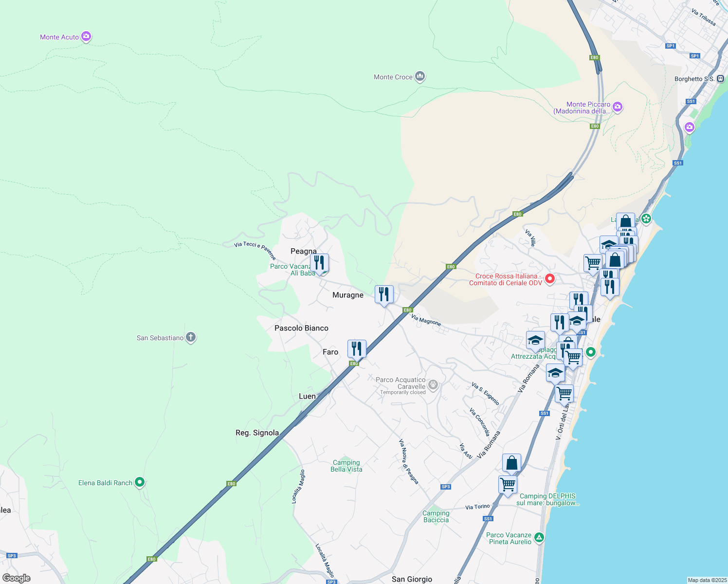Click the Pascolo Bianco label

301,328
